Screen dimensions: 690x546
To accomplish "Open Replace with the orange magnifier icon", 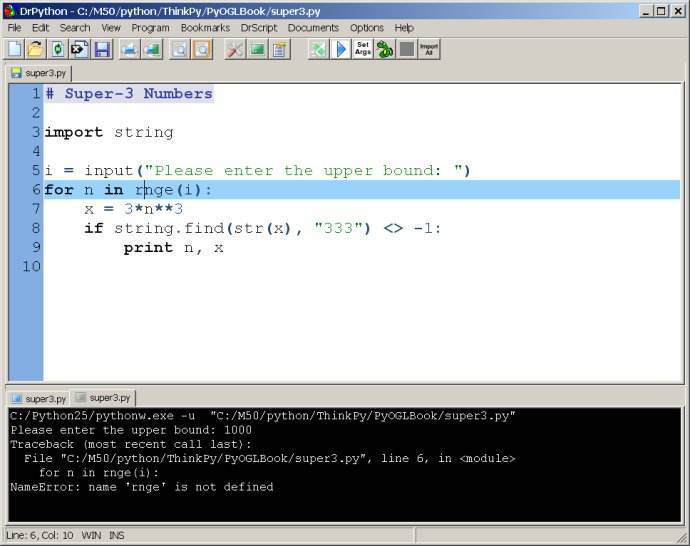I will pyautogui.click(x=202, y=49).
